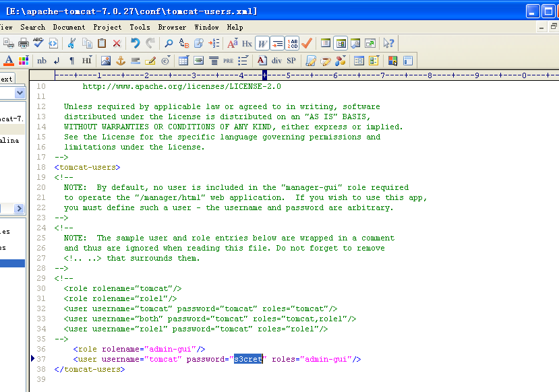Click the ruler above the editor
Image resolution: width=559 pixels, height=392 pixels.
tap(294, 75)
